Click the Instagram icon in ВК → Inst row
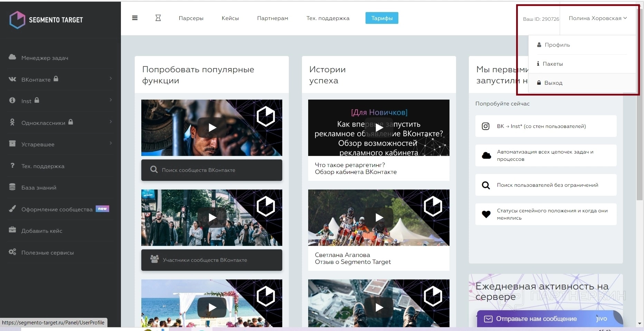 pos(486,126)
